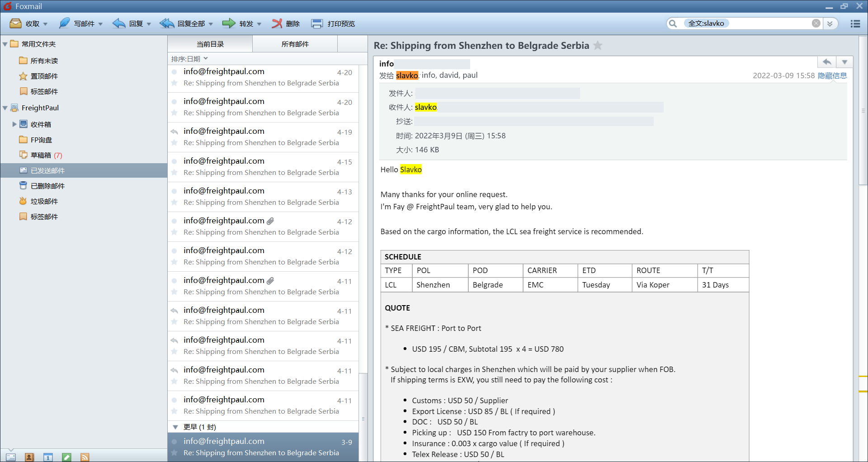Toggle read status dot of 4-15 email

coord(175,161)
